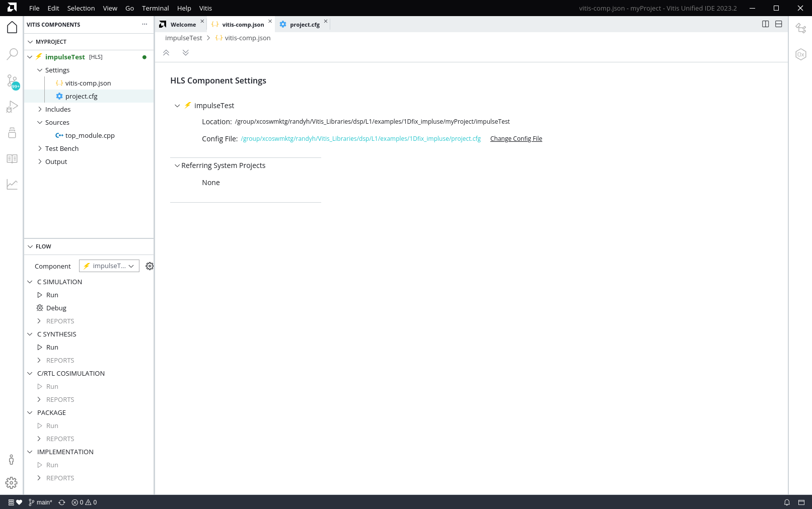Open the Search view in activity bar
812x509 pixels.
coord(12,54)
